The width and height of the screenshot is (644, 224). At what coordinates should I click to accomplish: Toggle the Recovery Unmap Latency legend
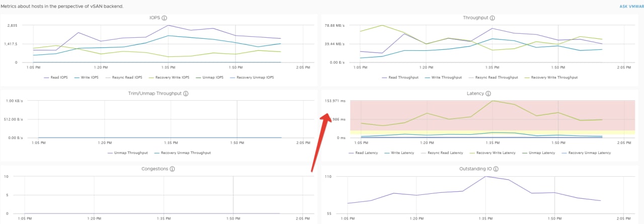tap(587, 153)
